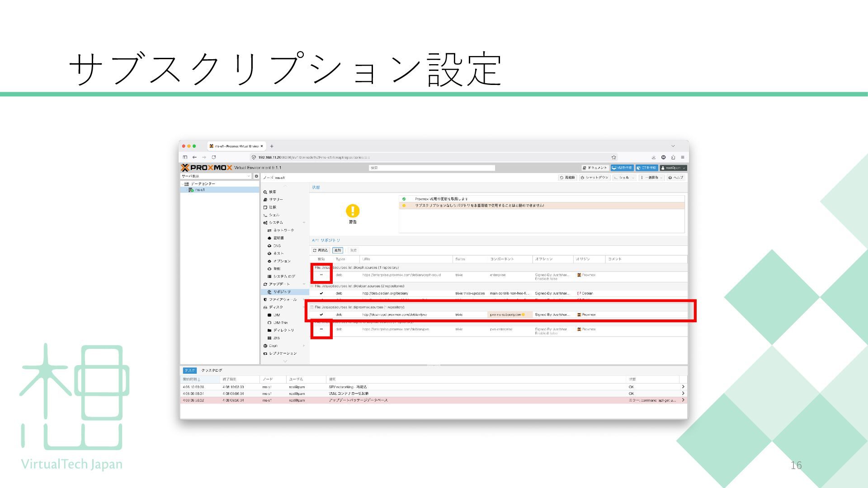
Task: Toggle enabled mark of pve-enterprise repository
Action: (x=321, y=329)
